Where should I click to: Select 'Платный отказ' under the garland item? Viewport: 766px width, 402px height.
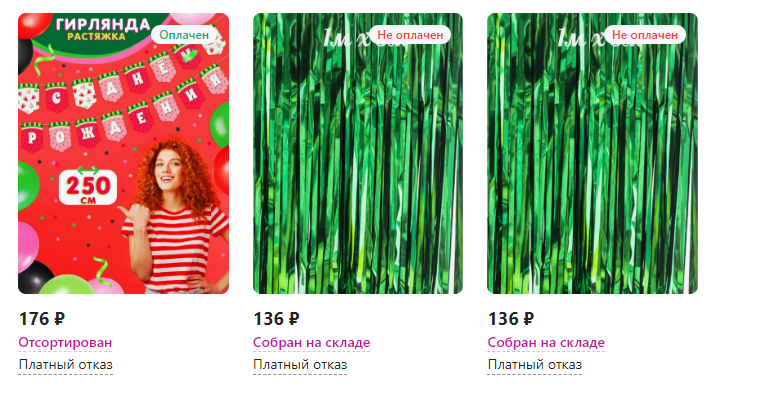(x=65, y=365)
